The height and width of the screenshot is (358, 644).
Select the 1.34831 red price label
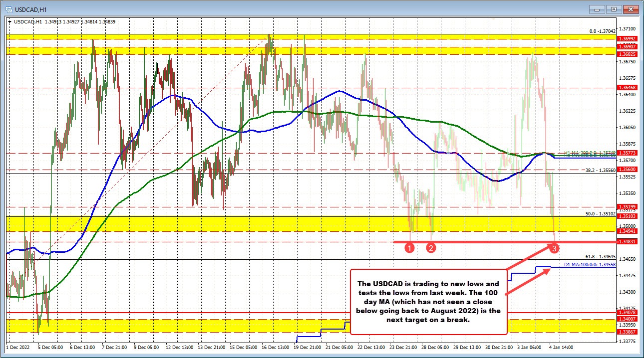(627, 241)
